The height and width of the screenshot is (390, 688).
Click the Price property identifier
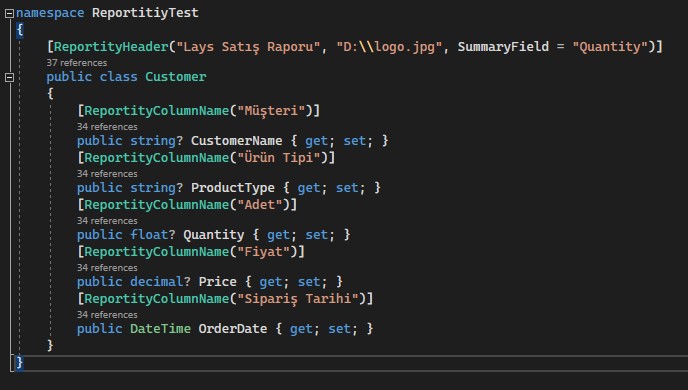coord(218,282)
